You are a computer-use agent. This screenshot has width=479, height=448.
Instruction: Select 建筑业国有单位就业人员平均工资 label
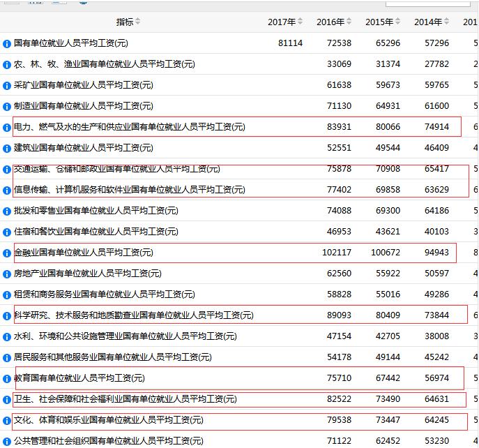tap(84, 148)
